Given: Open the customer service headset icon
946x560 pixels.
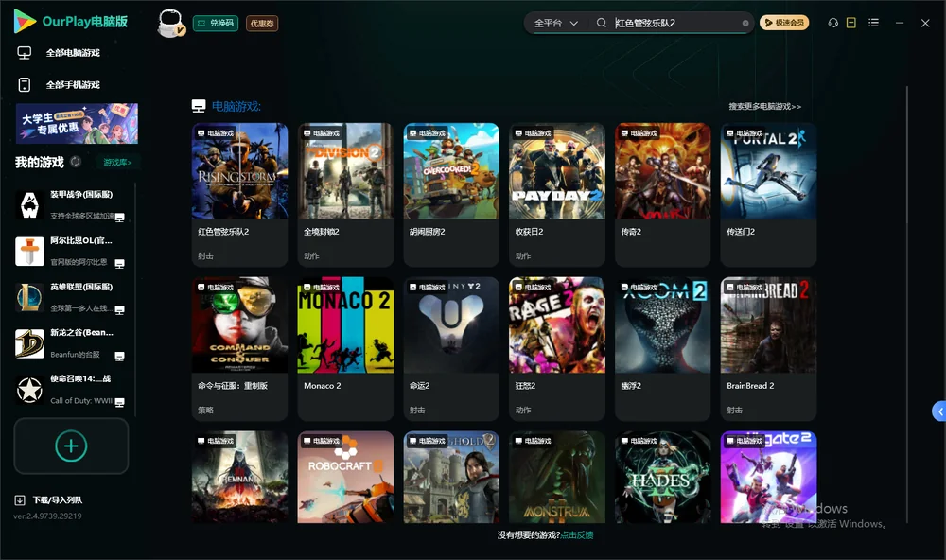Looking at the screenshot, I should point(833,23).
